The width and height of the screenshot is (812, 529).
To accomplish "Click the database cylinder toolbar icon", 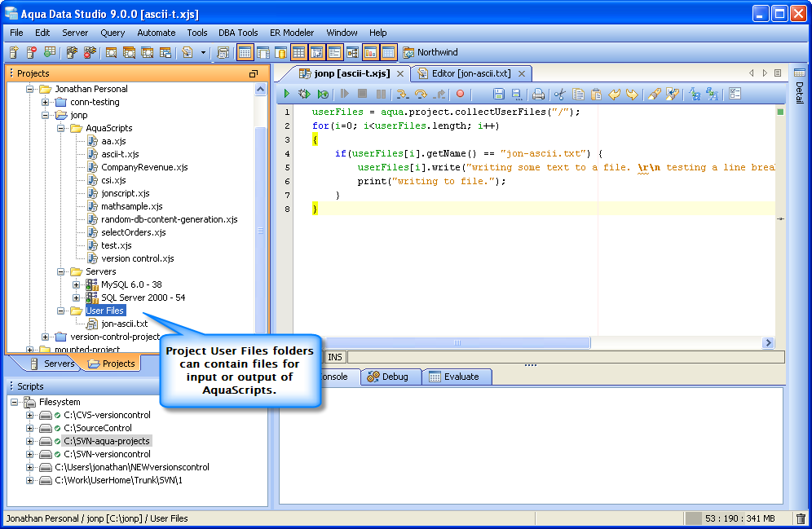I will tap(280, 52).
